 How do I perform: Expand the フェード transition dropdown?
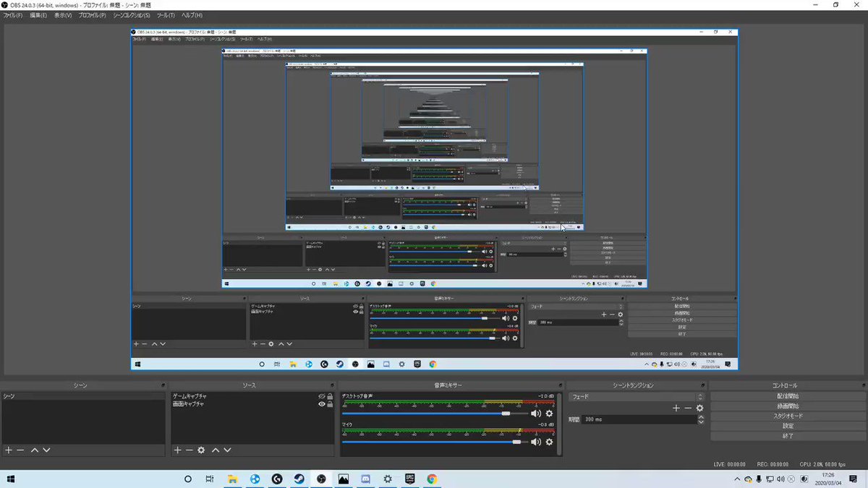pyautogui.click(x=637, y=397)
